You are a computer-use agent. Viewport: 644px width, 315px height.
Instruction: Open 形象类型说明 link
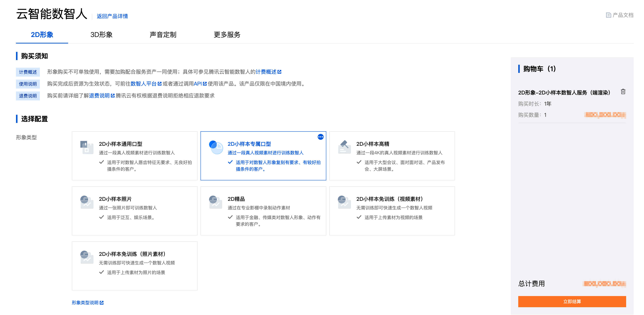click(85, 303)
